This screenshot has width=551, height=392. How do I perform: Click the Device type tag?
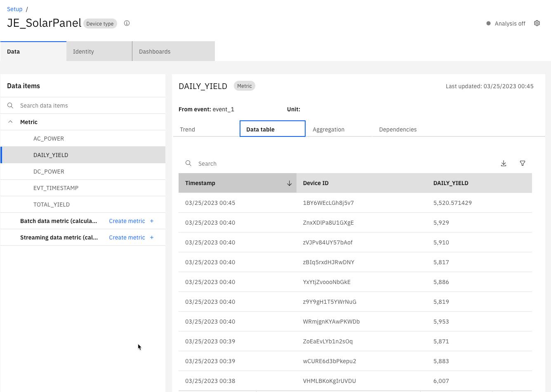pos(100,23)
